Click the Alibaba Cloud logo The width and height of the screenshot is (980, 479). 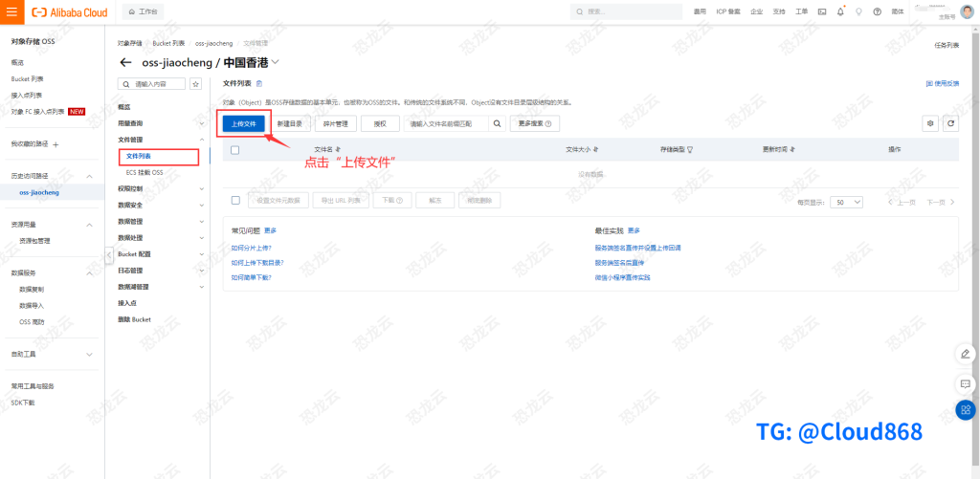(x=69, y=12)
